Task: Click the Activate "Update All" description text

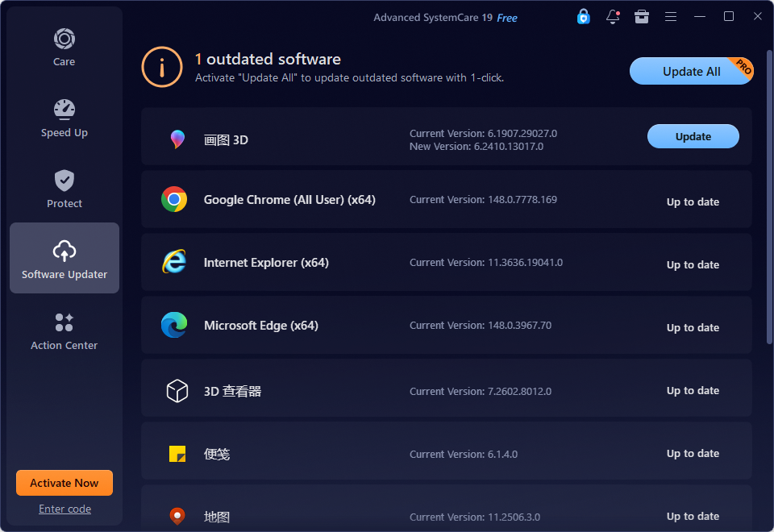Action: tap(349, 78)
